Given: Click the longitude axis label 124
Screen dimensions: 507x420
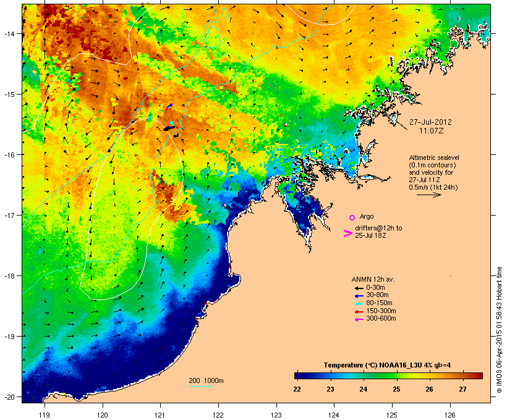Looking at the screenshot, I should (x=334, y=415).
